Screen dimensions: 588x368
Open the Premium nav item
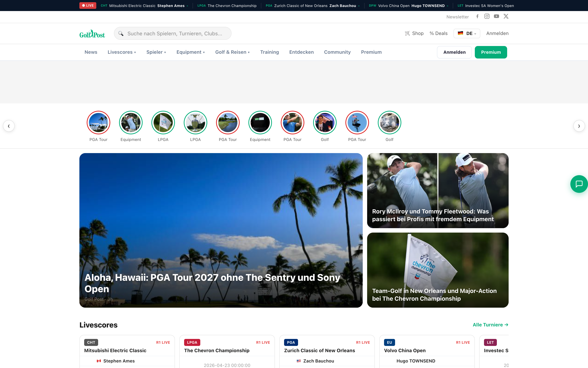pos(371,52)
